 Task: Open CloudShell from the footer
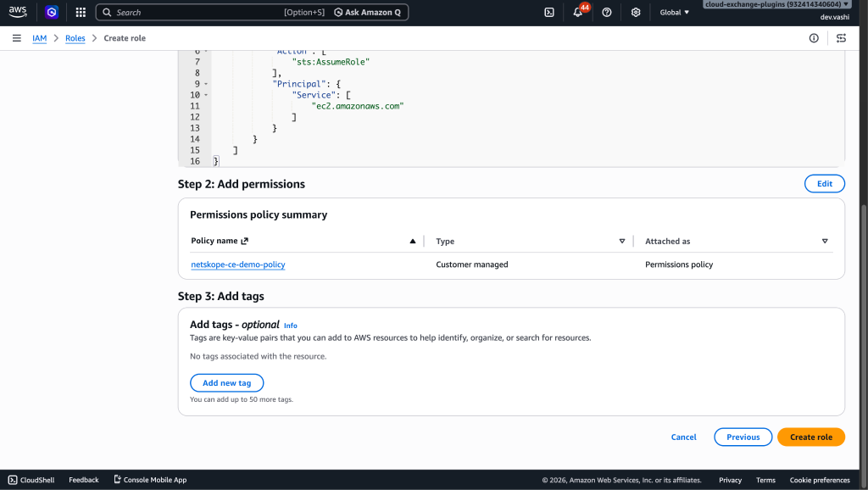[31, 480]
